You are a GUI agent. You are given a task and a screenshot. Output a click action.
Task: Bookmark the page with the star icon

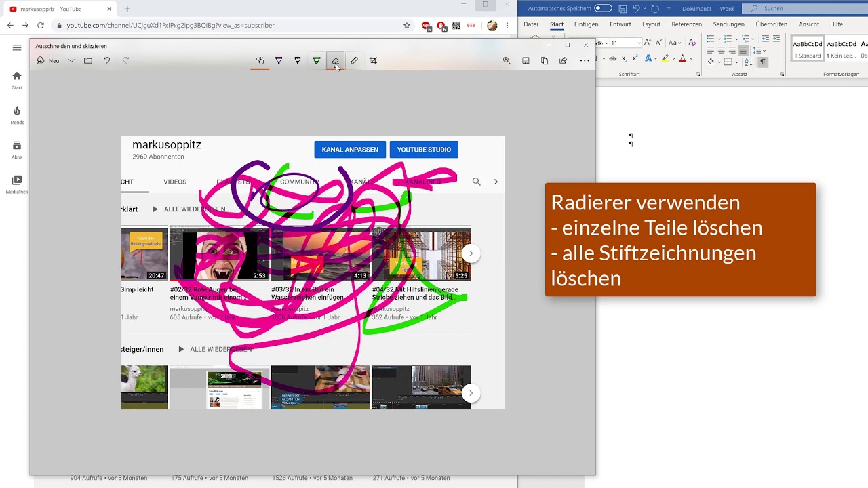407,25
